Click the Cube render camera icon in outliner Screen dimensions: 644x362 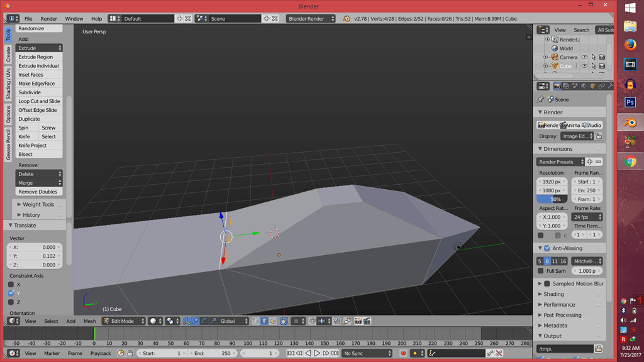tap(602, 66)
